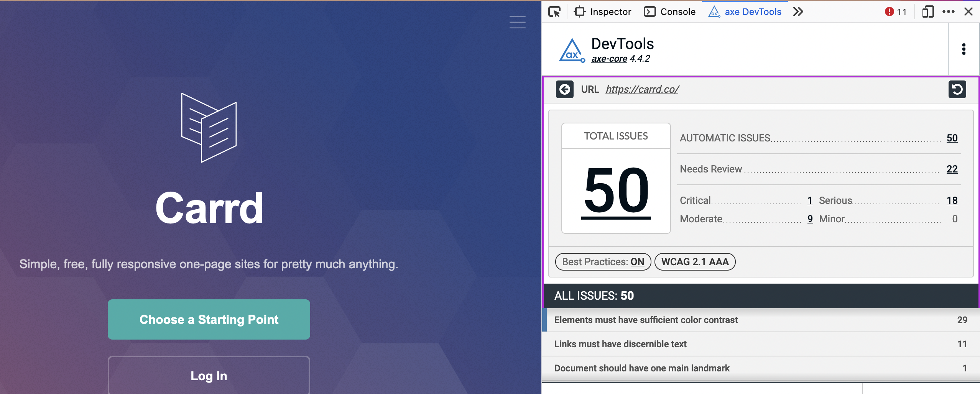This screenshot has width=980, height=394.
Task: Filter by Serious issues count 18
Action: tap(952, 200)
